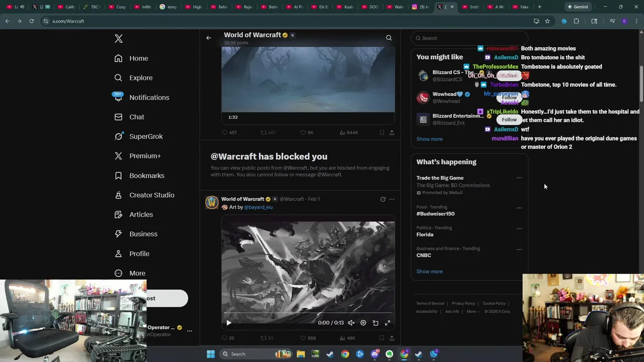This screenshot has height=362, width=644.
Task: Open the X logo home icon
Action: (118, 39)
